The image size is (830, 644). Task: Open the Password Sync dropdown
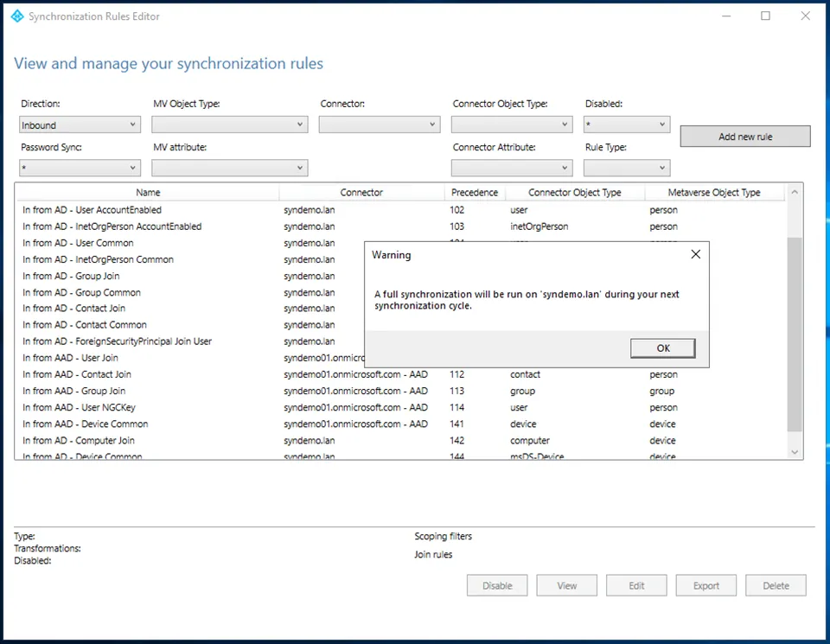tap(80, 168)
